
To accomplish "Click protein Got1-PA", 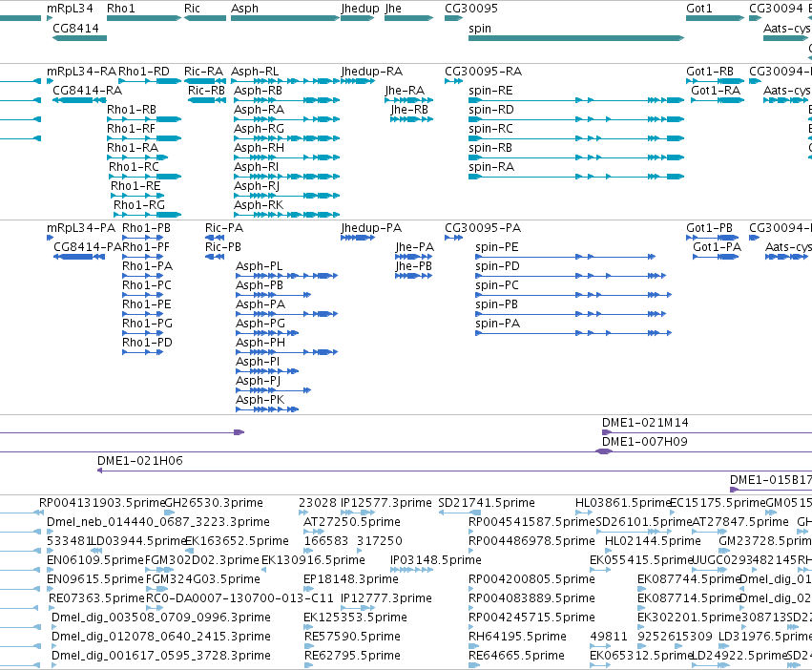I will click(x=716, y=257).
